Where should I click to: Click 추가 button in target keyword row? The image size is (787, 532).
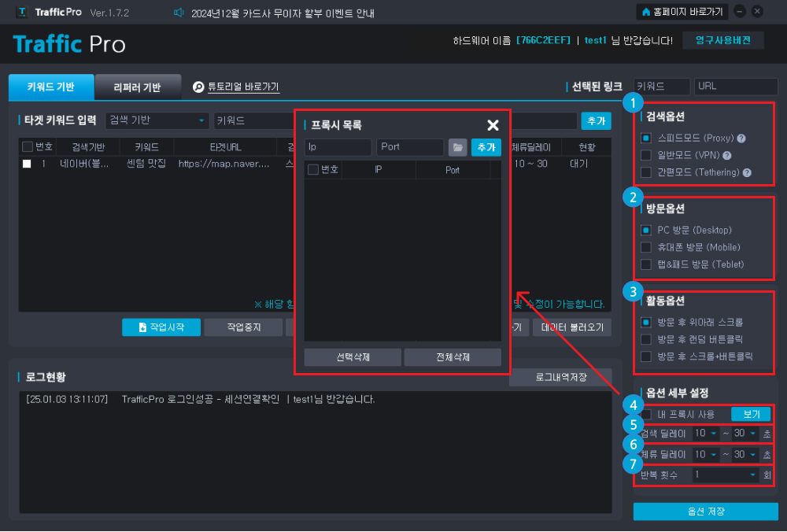point(597,121)
